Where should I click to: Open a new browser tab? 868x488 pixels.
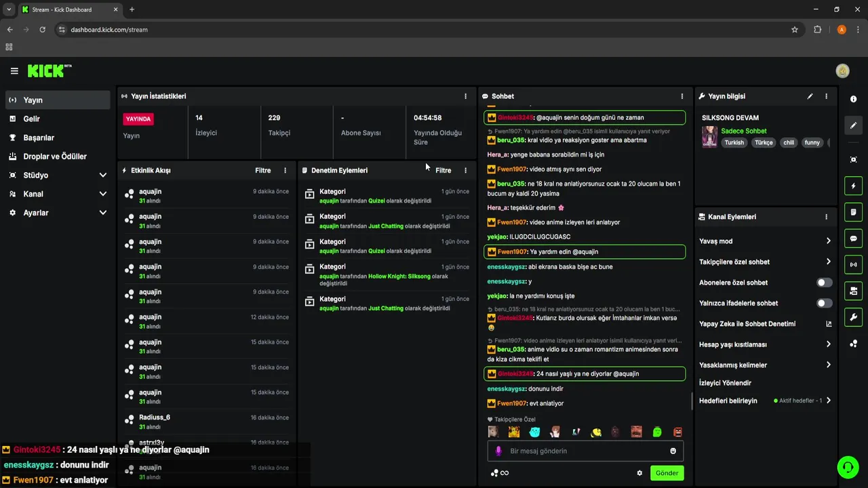coord(132,9)
